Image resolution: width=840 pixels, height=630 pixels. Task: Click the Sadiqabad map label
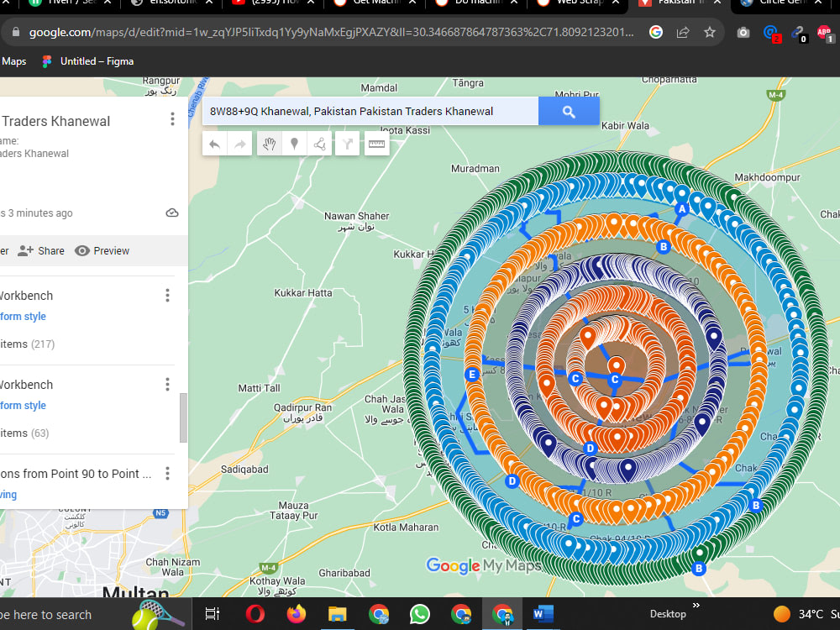244,470
